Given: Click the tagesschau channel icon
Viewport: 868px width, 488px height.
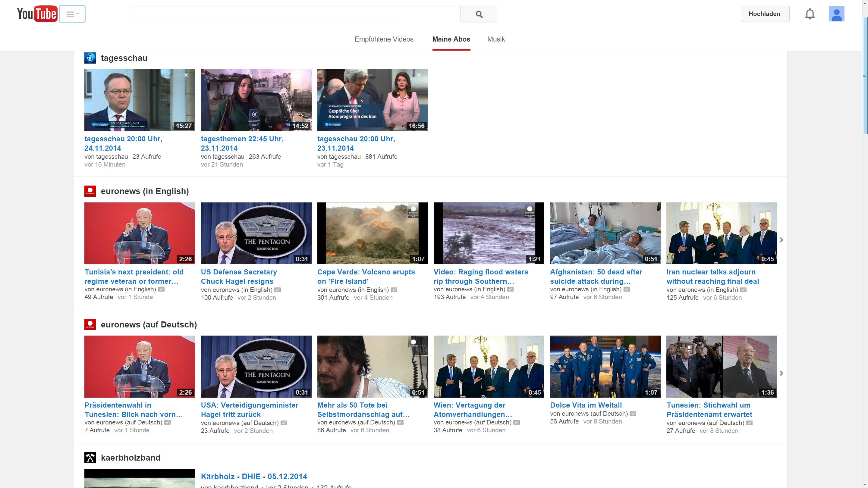Looking at the screenshot, I should (x=90, y=58).
